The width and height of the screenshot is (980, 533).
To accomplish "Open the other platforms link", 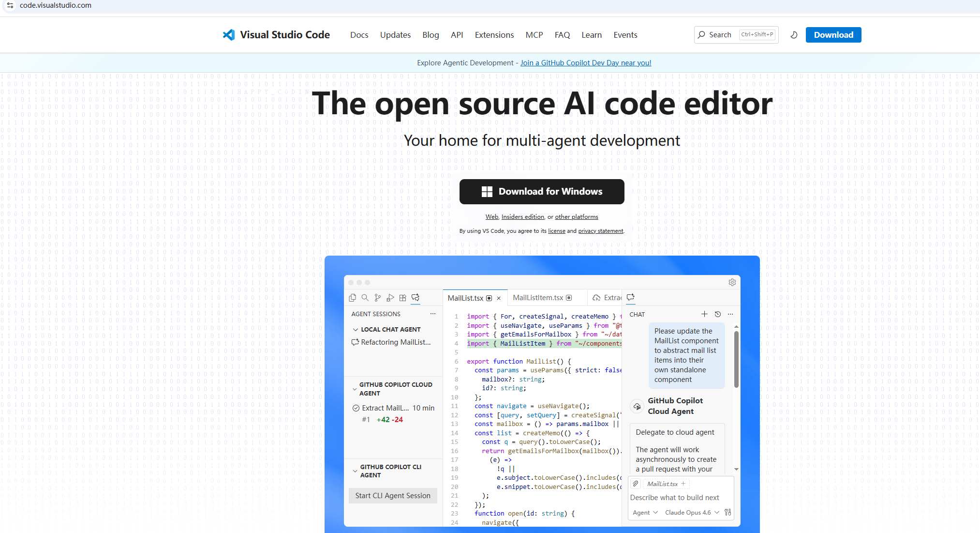I will pos(577,217).
